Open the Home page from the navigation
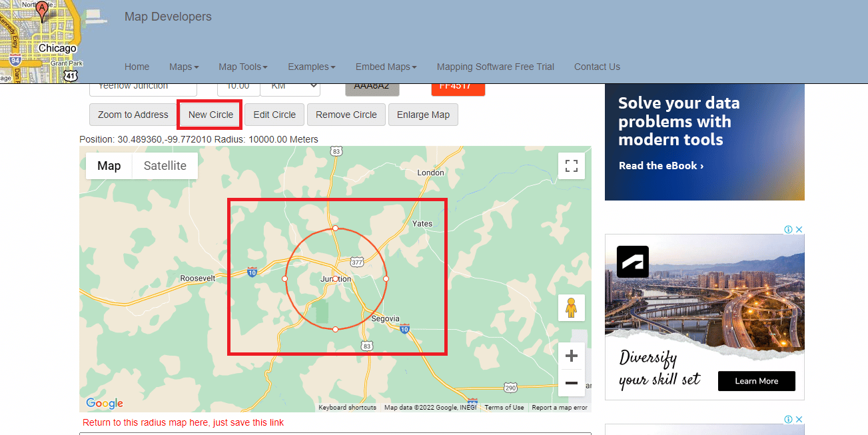The image size is (868, 435). 137,67
